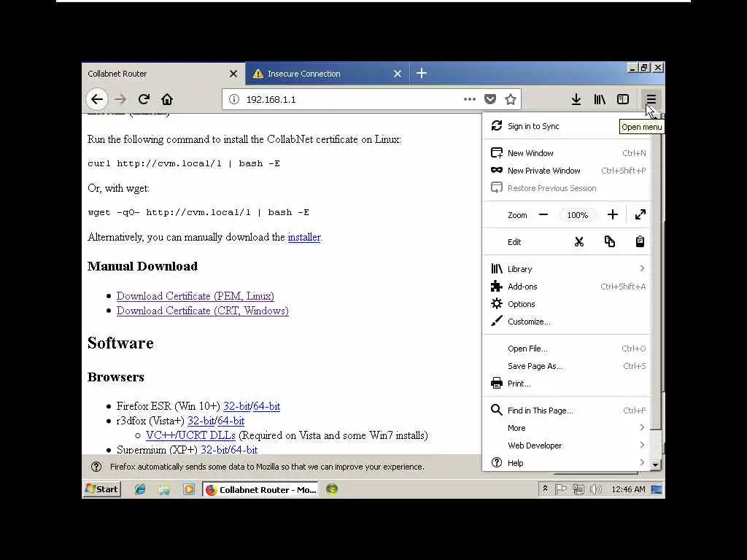
Task: Save page to Pocket
Action: pos(490,99)
